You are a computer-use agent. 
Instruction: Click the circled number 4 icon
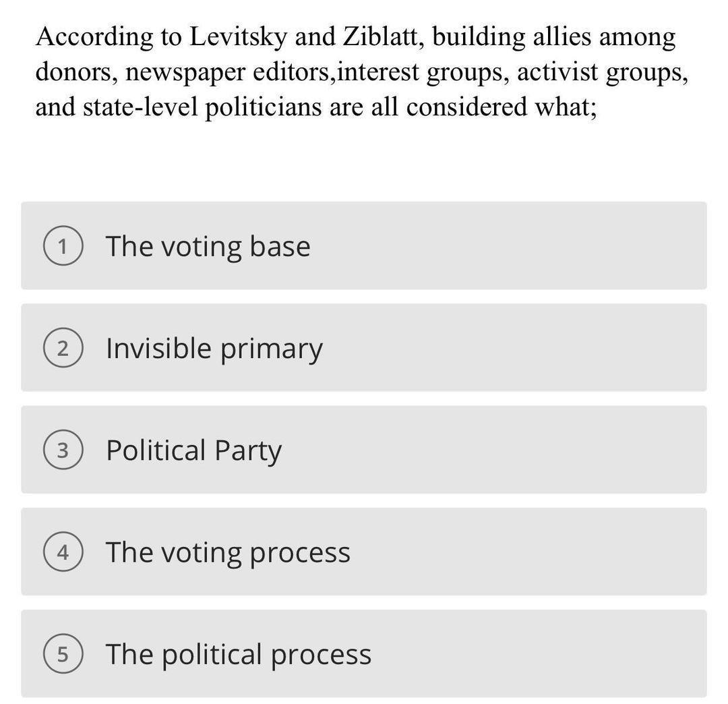point(64,552)
